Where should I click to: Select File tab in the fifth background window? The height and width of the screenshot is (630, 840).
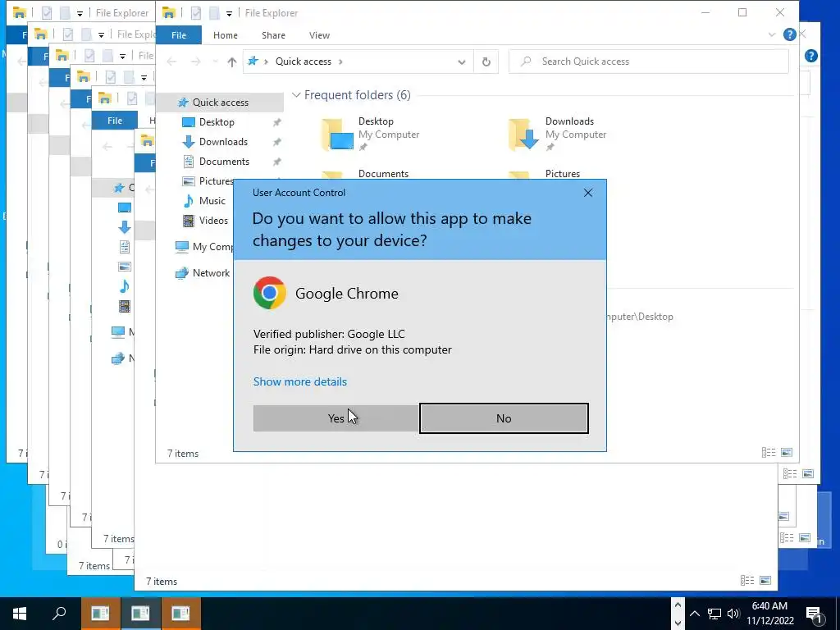pos(115,121)
